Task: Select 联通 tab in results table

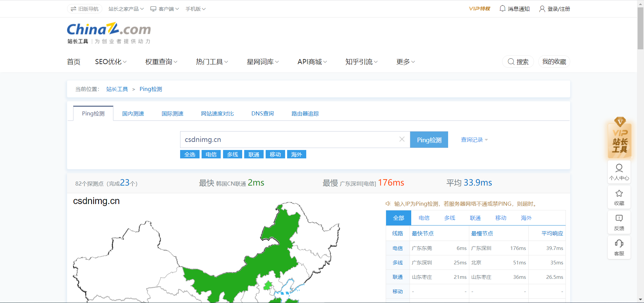Action: [475, 218]
